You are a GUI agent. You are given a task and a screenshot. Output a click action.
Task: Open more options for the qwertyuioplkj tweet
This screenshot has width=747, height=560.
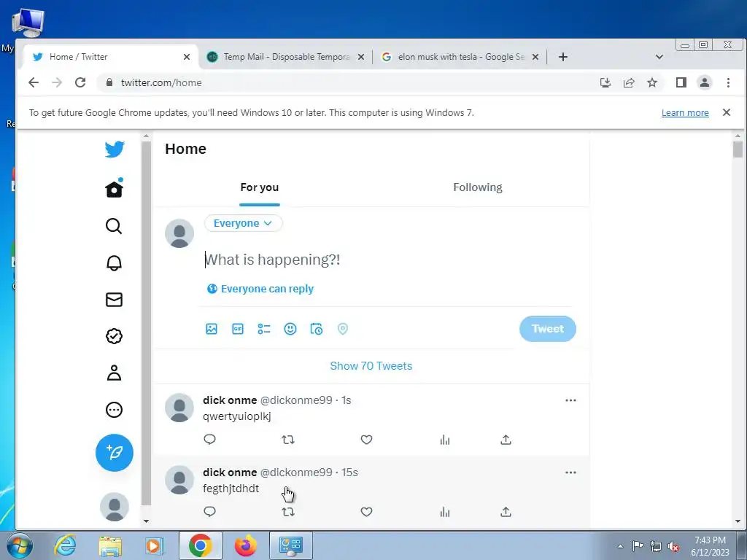click(x=570, y=400)
